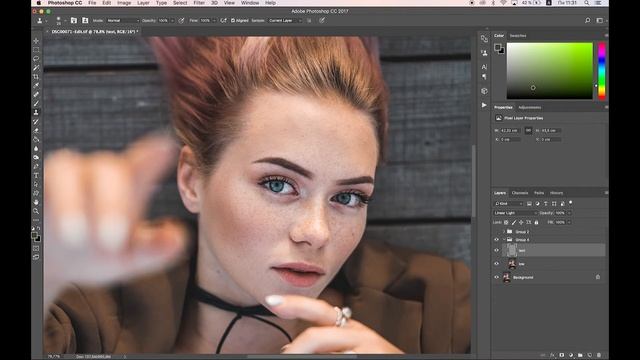The height and width of the screenshot is (360, 640).
Task: Open the Linear Light blend mode dropdown
Action: point(515,213)
